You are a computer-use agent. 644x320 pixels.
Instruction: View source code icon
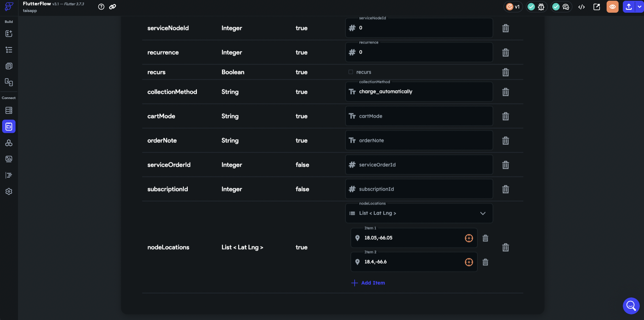click(x=582, y=7)
